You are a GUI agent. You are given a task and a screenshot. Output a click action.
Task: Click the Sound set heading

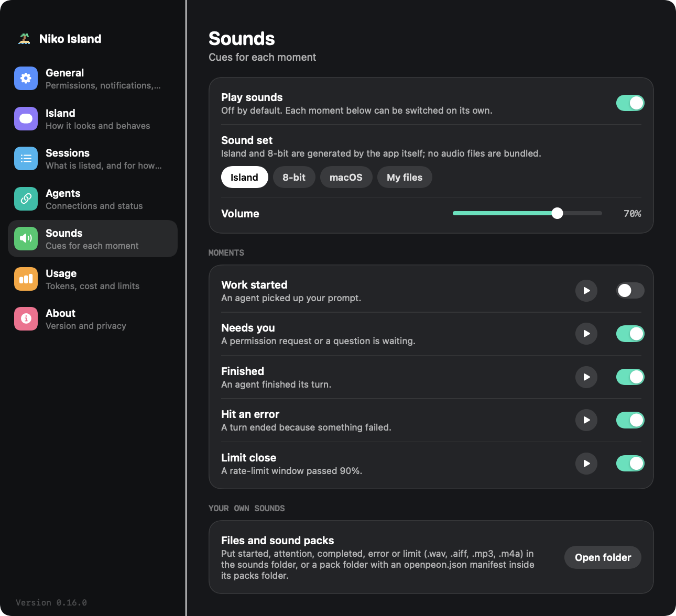tap(247, 140)
